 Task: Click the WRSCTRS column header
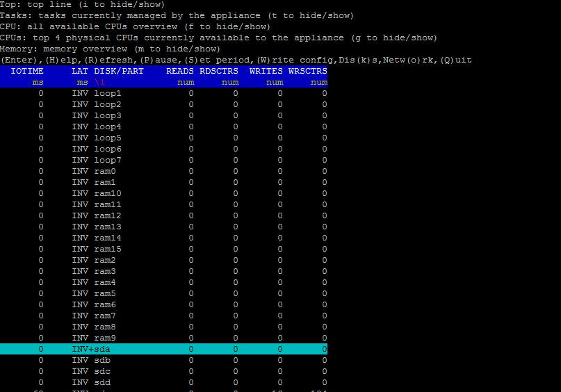tap(308, 71)
